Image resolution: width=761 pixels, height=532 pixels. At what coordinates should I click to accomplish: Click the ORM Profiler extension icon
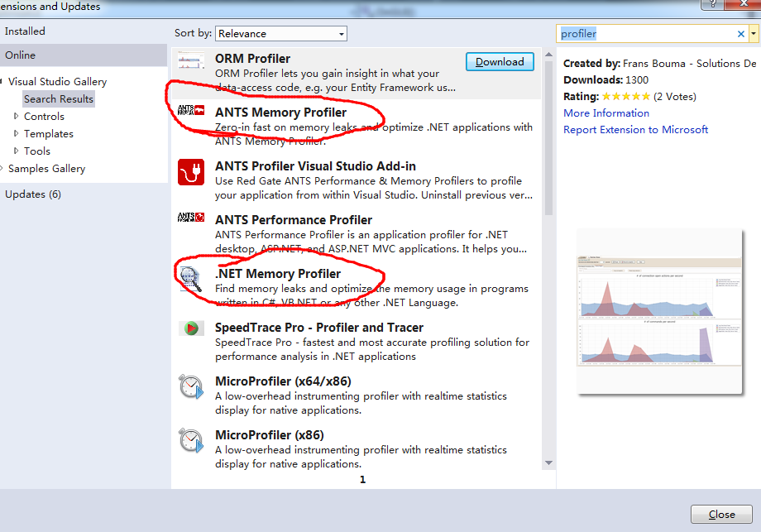point(191,60)
